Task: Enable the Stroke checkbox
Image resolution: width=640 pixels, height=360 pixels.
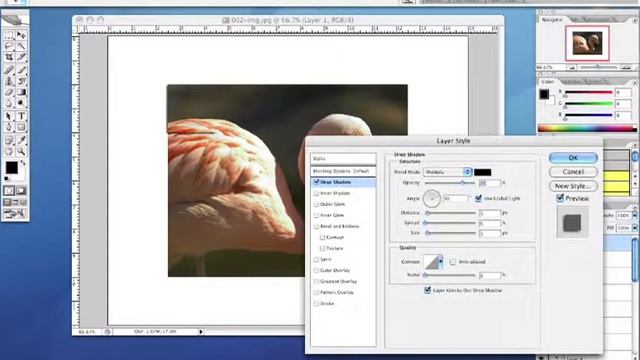Action: click(x=316, y=303)
